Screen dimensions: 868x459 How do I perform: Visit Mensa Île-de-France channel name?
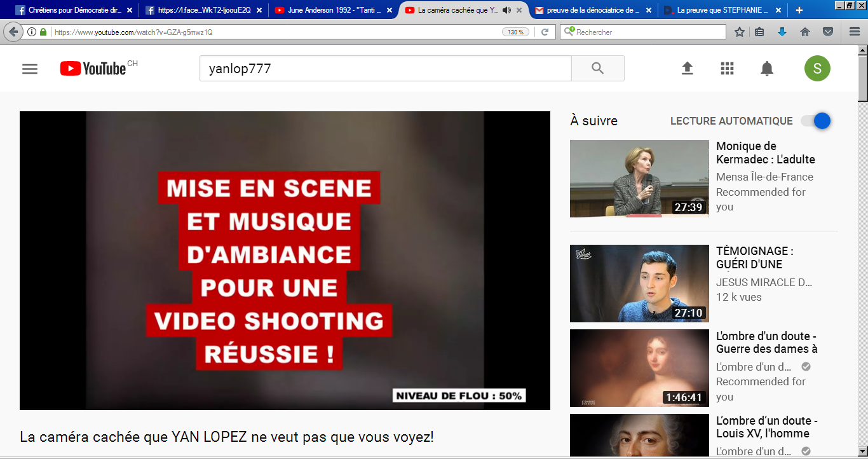point(764,177)
